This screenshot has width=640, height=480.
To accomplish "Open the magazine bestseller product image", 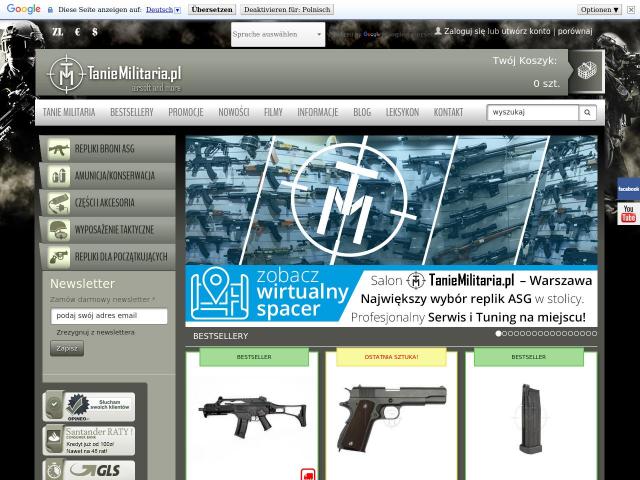I will click(530, 418).
